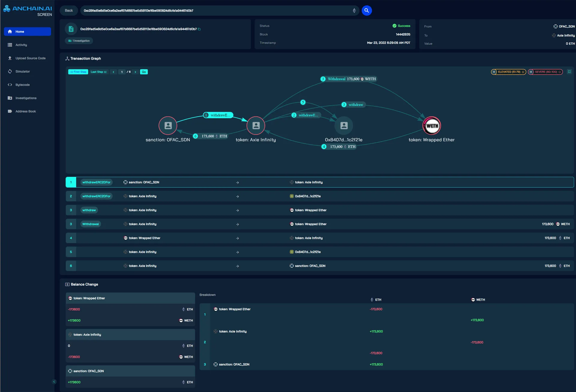Viewport: 576px width, 392px height.
Task: Click the transaction document icon
Action: click(71, 29)
